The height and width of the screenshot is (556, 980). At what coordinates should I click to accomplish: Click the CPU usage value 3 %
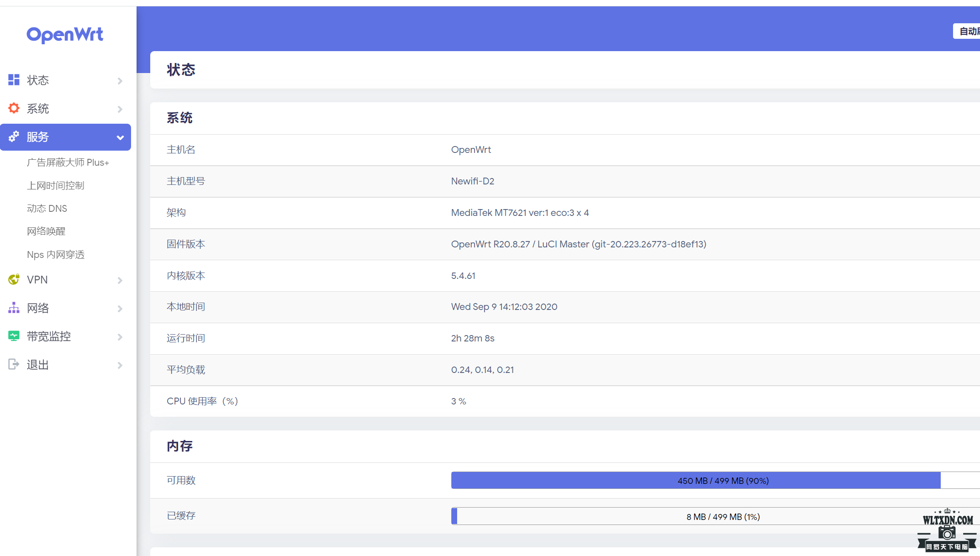point(458,401)
